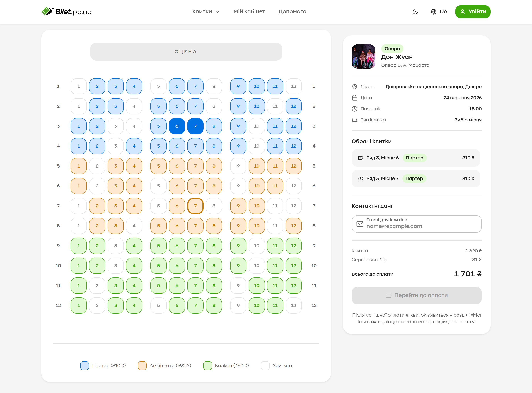The height and width of the screenshot is (393, 532).
Task: Select balcony seat 10 in row 11
Action: [257, 285]
